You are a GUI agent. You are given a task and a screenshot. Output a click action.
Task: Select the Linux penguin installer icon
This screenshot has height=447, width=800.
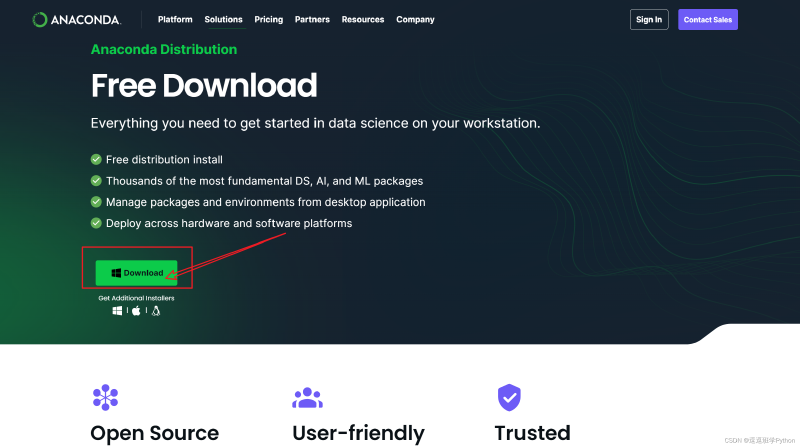[156, 311]
